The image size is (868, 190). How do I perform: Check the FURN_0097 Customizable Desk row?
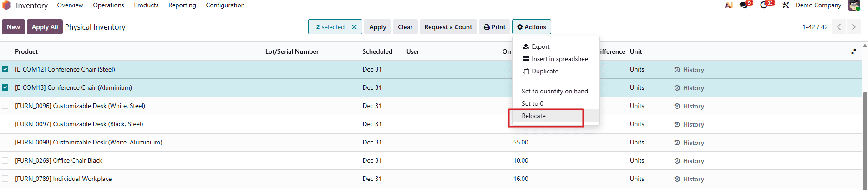point(5,124)
